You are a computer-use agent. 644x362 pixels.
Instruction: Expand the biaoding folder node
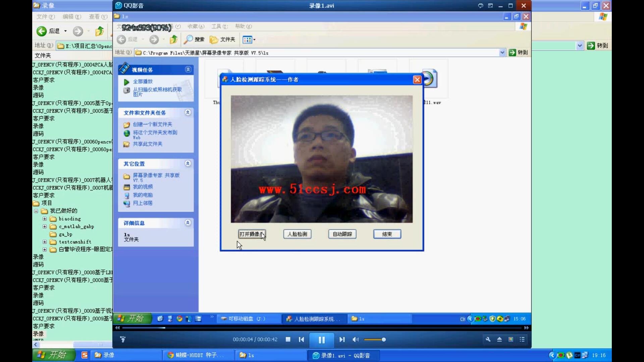[x=45, y=219]
